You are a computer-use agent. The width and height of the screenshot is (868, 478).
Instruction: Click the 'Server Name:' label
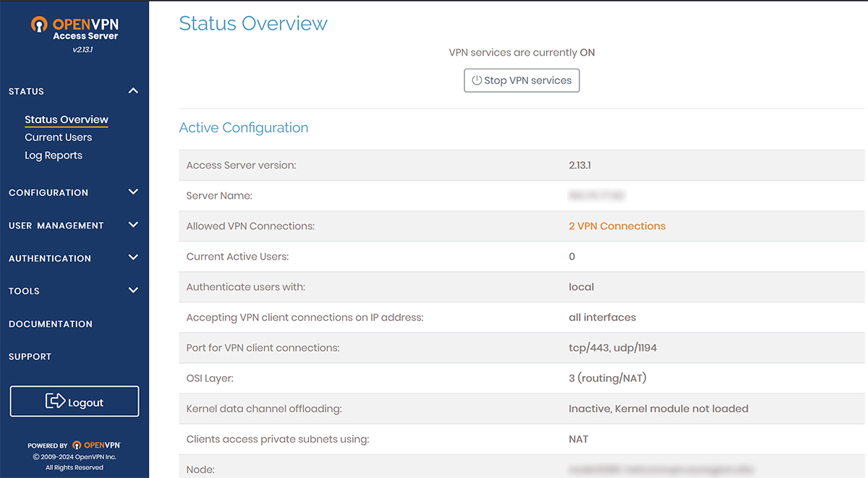tap(219, 196)
